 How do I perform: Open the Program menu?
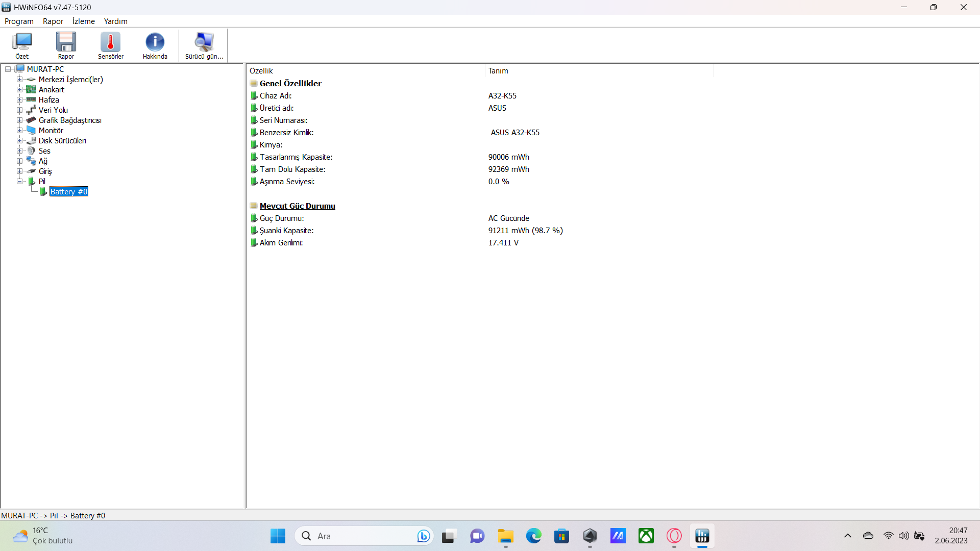pos(19,21)
